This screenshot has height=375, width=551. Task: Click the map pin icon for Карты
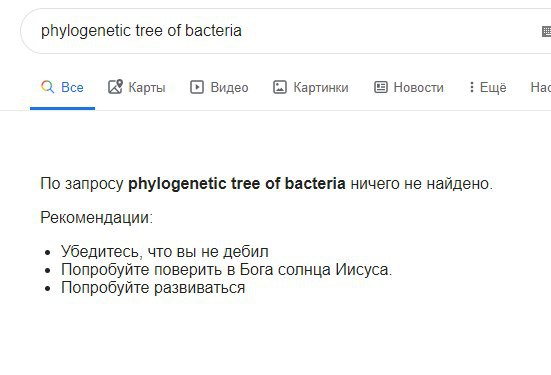pyautogui.click(x=115, y=87)
